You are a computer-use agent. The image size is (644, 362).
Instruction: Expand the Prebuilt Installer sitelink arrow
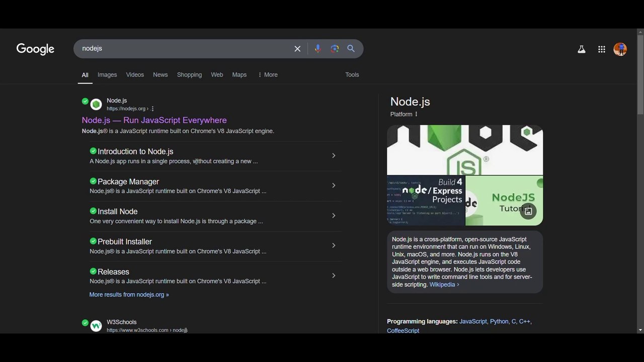pyautogui.click(x=334, y=245)
